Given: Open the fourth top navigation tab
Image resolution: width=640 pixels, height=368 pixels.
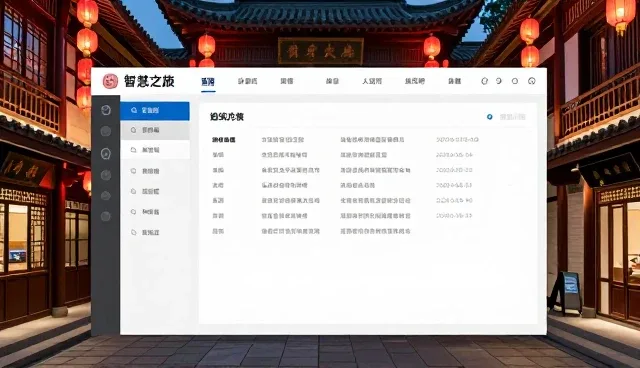Looking at the screenshot, I should click(x=332, y=81).
